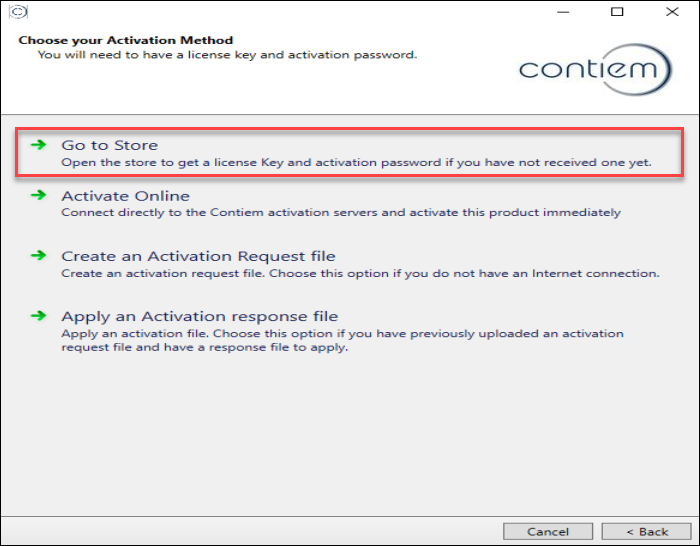Screen dimensions: 700x546
Task: Click the Activate Online description text
Action: point(340,212)
